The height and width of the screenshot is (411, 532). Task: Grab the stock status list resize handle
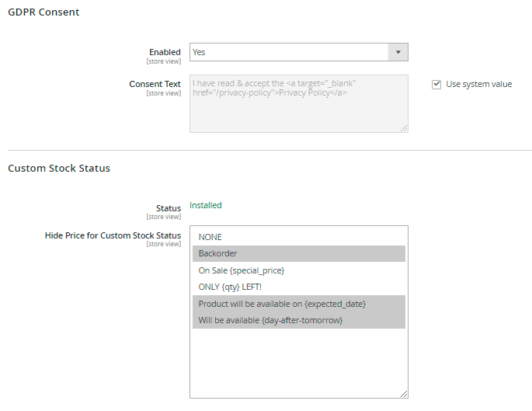point(404,394)
